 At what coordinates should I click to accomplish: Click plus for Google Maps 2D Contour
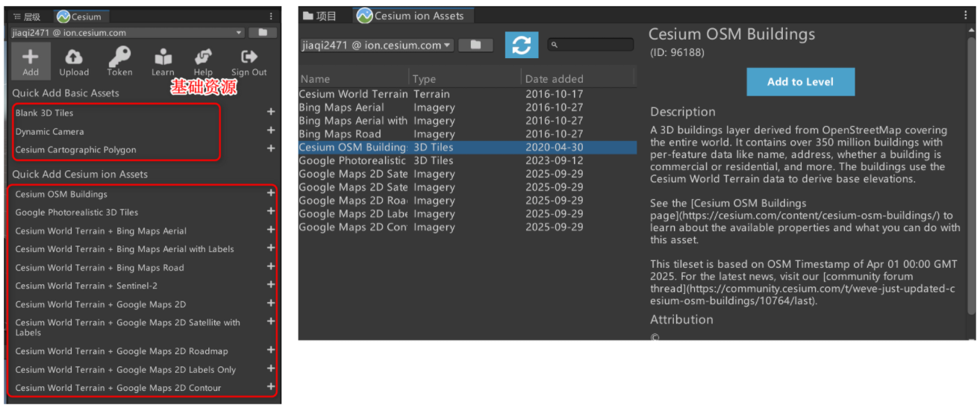tap(271, 386)
